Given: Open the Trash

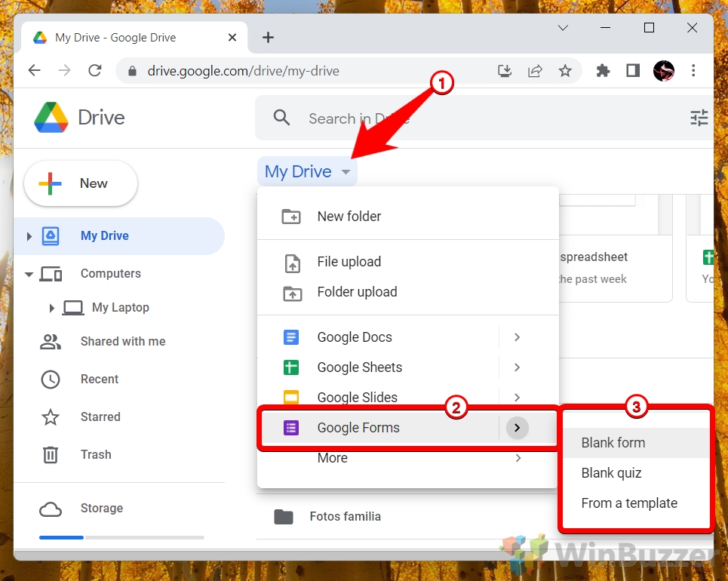Looking at the screenshot, I should click(96, 454).
